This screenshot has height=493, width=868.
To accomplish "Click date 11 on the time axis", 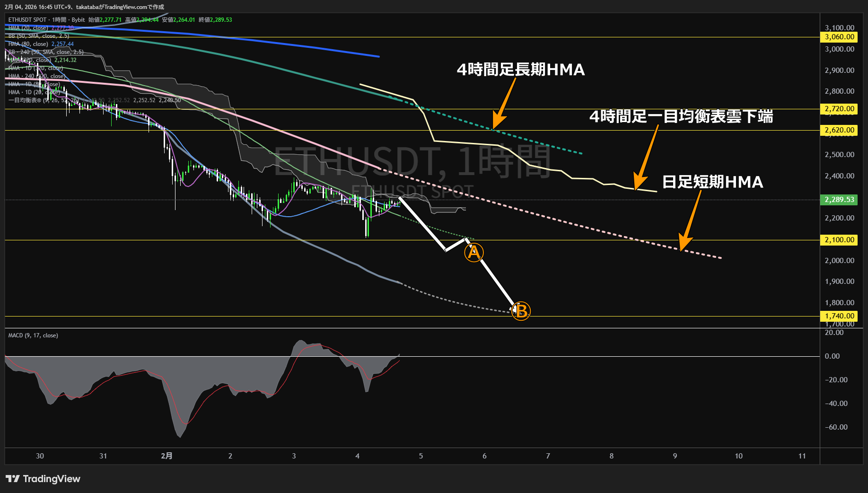I will point(802,456).
